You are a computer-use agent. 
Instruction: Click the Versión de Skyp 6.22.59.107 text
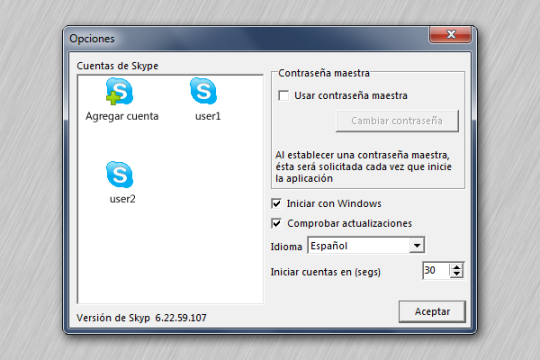(141, 318)
